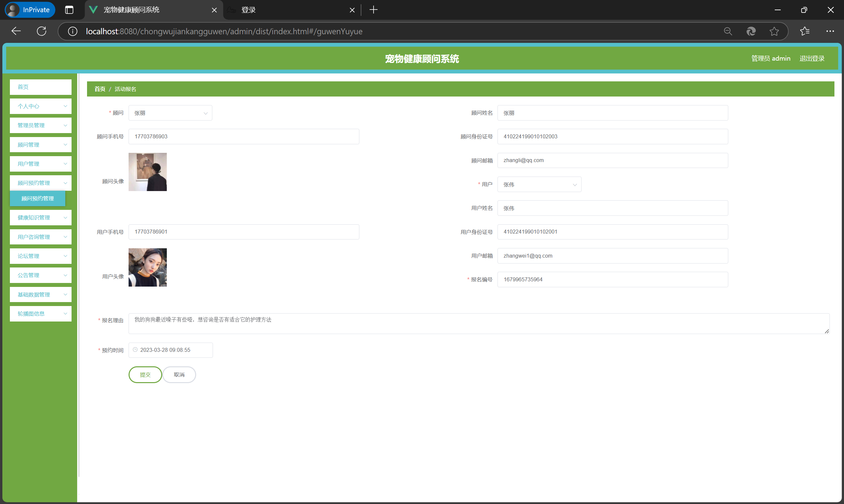Open new tab with plus icon
The image size is (844, 504).
373,10
